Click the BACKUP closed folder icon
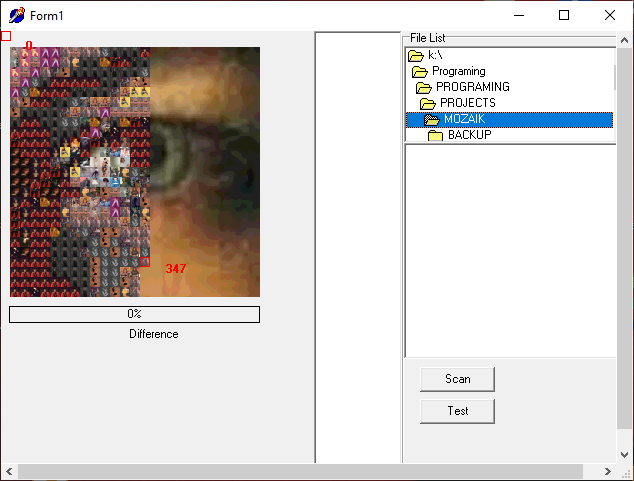Screen dimensions: 634x481 pyautogui.click(x=435, y=135)
